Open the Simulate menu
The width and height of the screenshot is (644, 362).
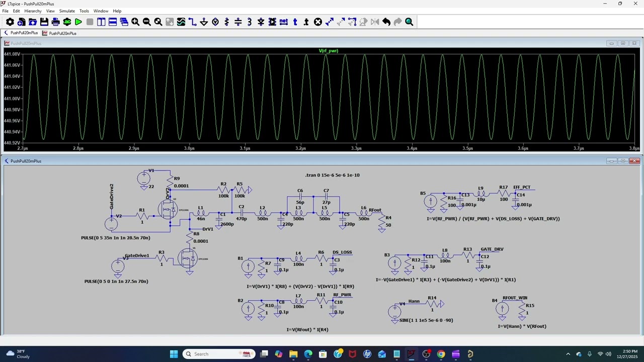(67, 11)
